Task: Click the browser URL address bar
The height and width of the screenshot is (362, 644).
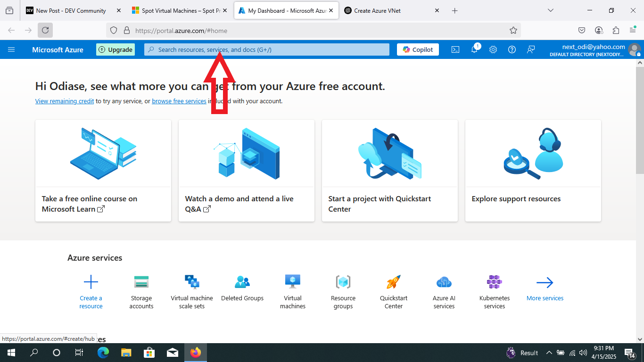Action: coord(314,30)
